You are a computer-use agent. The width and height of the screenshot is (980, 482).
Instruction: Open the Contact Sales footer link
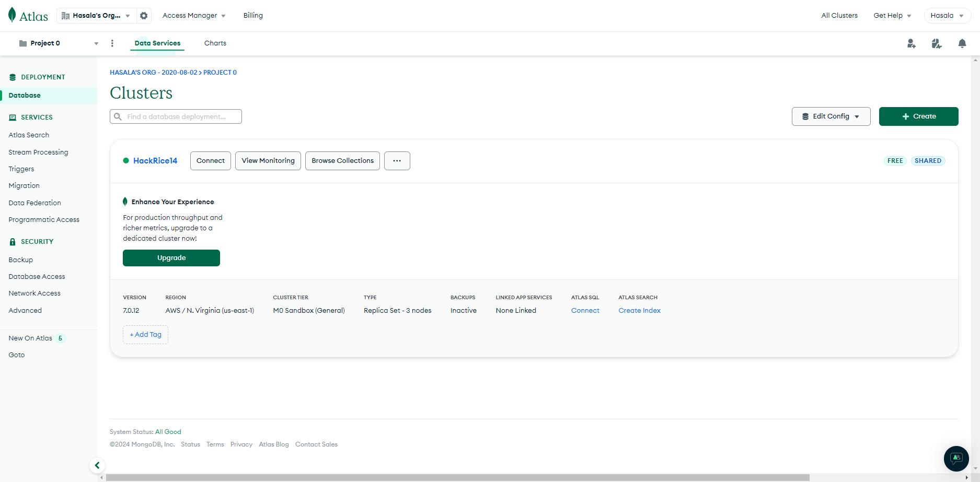(x=317, y=444)
